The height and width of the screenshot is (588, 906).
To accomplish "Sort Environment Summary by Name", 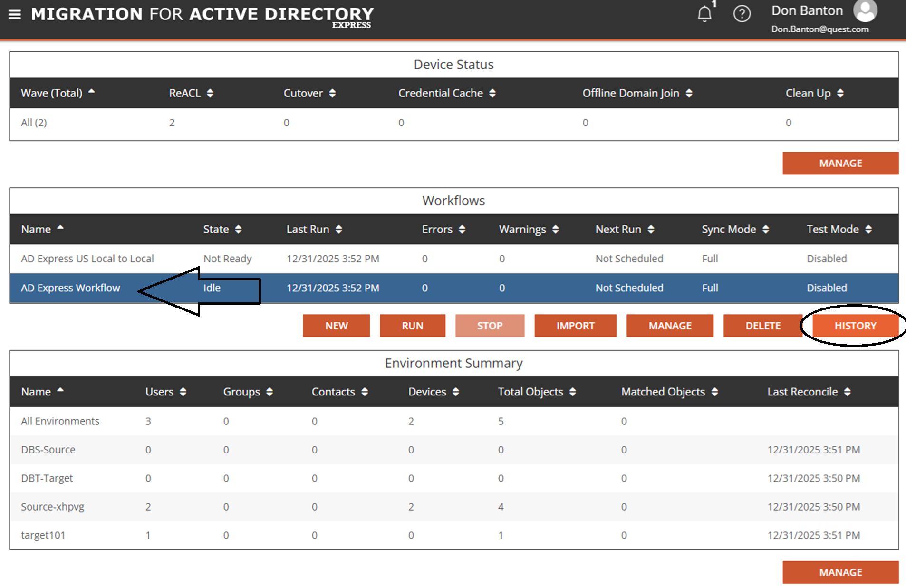I will tap(42, 392).
